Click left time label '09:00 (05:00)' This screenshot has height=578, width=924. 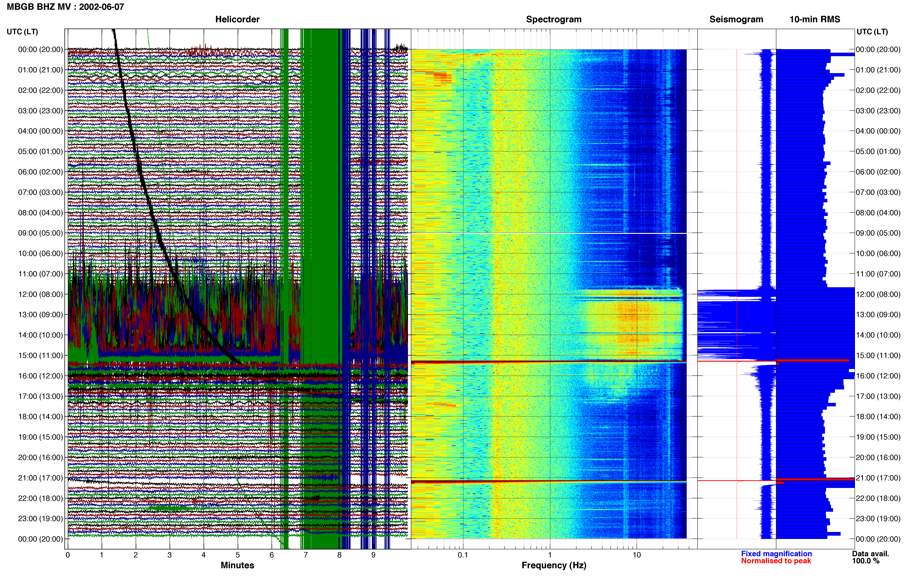point(41,233)
